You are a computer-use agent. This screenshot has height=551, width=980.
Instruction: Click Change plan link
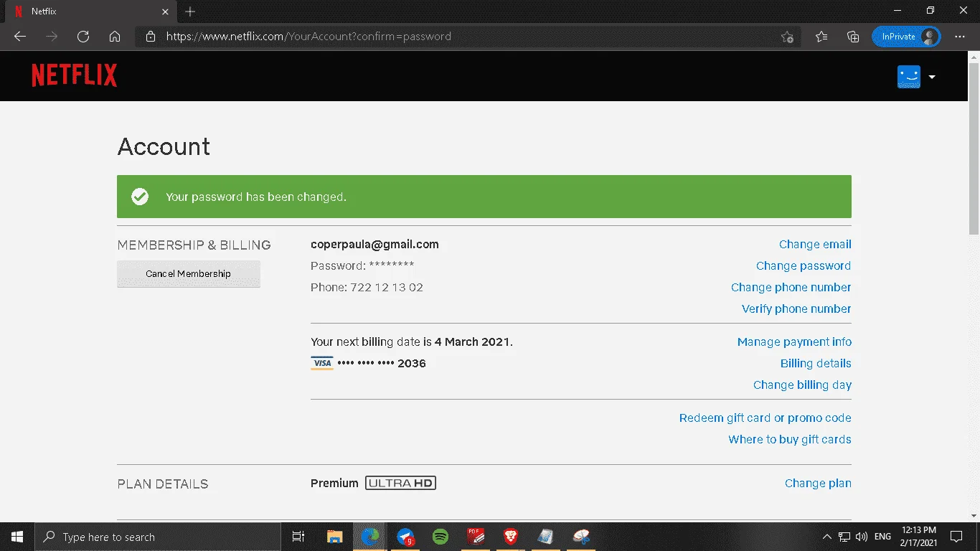818,484
